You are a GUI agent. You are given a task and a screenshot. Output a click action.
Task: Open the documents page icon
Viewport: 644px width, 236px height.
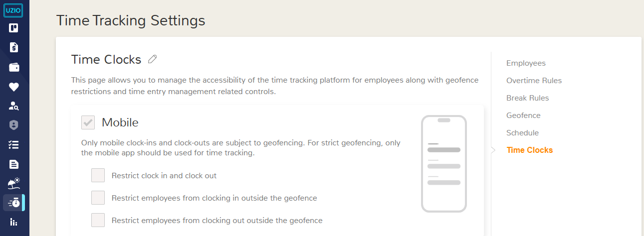14,164
